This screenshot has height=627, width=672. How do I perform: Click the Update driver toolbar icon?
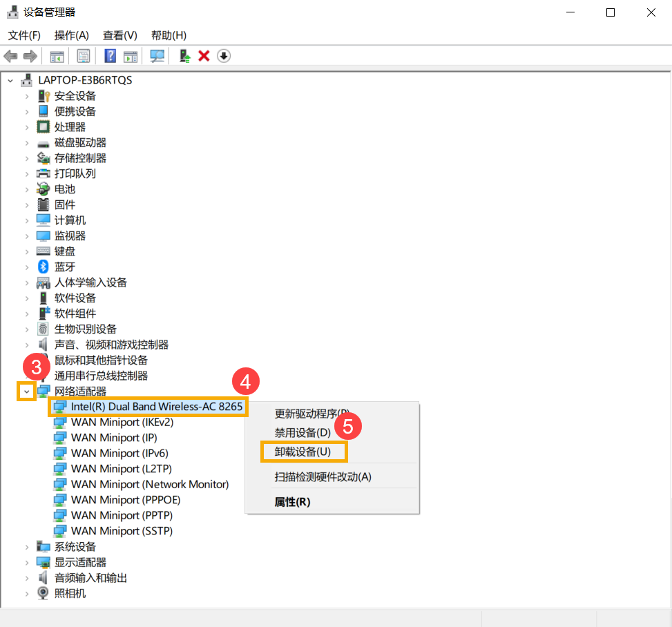click(184, 56)
